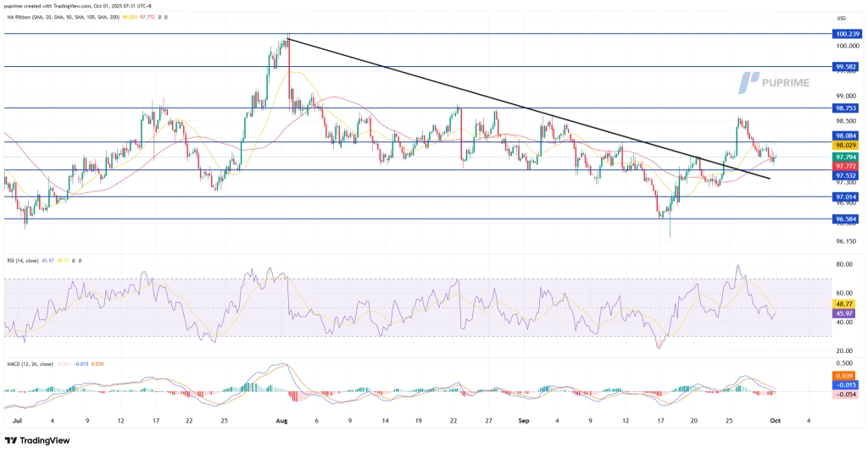This screenshot has height=453, width=868.
Task: Select the 97.532 support level label
Action: tap(847, 176)
